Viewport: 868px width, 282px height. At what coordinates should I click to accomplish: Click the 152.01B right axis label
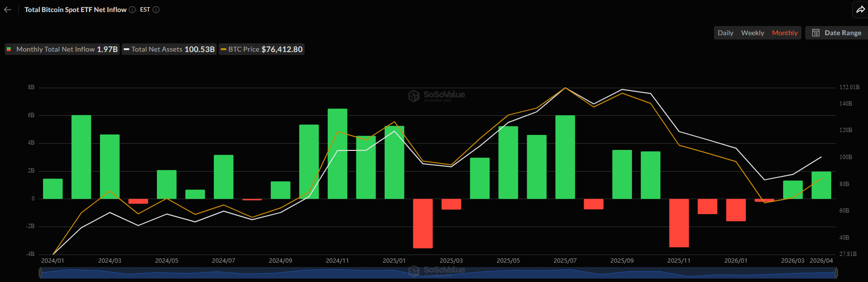click(x=849, y=87)
